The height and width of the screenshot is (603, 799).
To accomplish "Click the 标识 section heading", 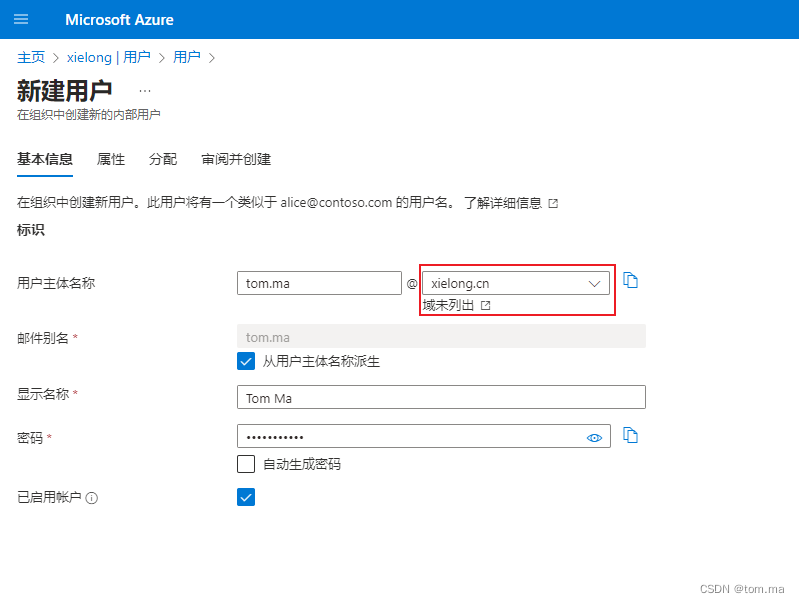I will pyautogui.click(x=31, y=230).
